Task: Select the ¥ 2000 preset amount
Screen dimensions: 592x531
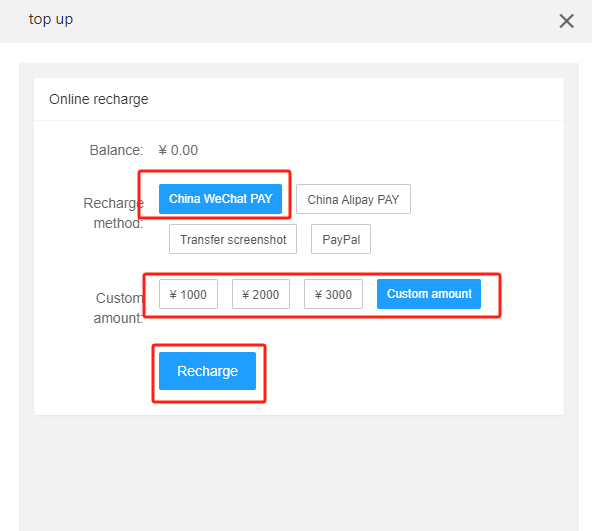Action: coord(261,294)
